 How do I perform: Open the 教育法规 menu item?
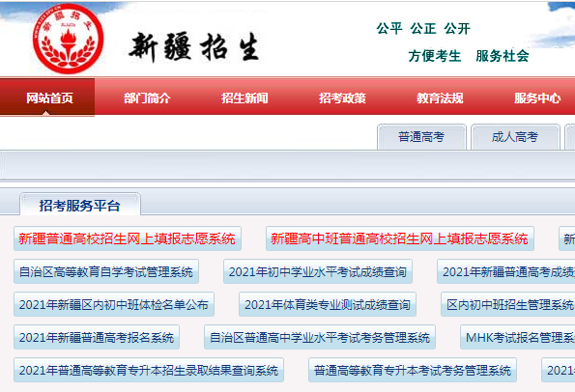click(440, 98)
